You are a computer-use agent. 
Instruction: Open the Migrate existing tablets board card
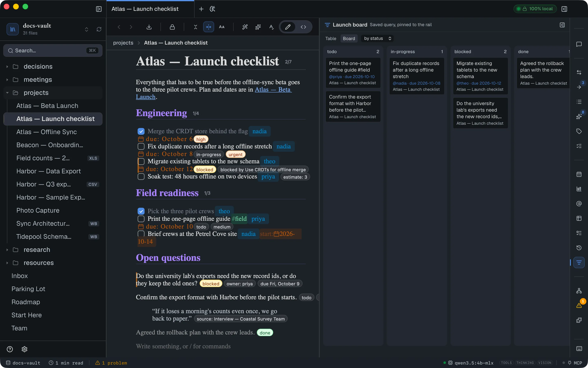480,76
